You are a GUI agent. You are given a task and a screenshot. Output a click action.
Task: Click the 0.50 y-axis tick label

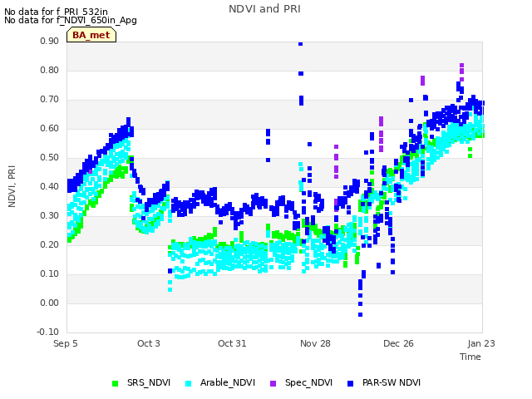tap(50, 158)
